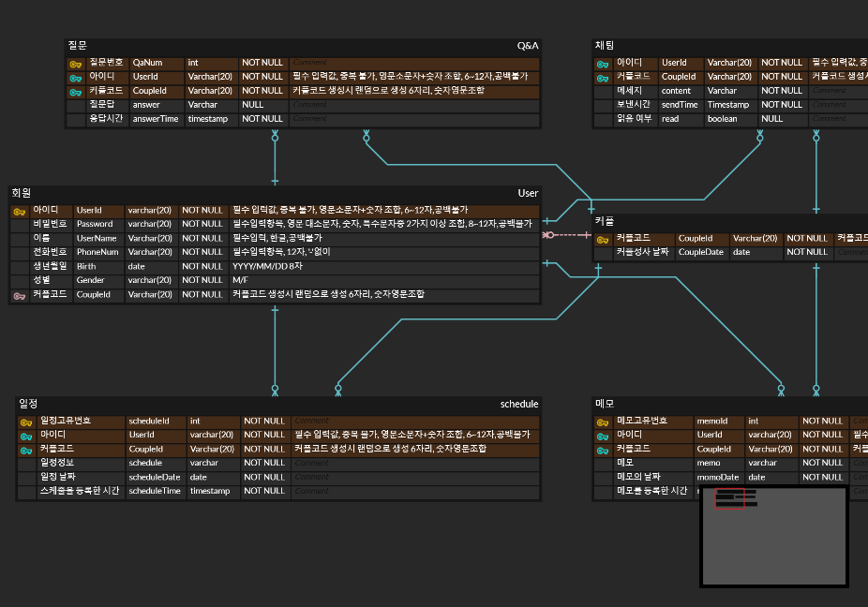Select the content column in 채팅 table
The width and height of the screenshot is (868, 607).
click(x=681, y=91)
